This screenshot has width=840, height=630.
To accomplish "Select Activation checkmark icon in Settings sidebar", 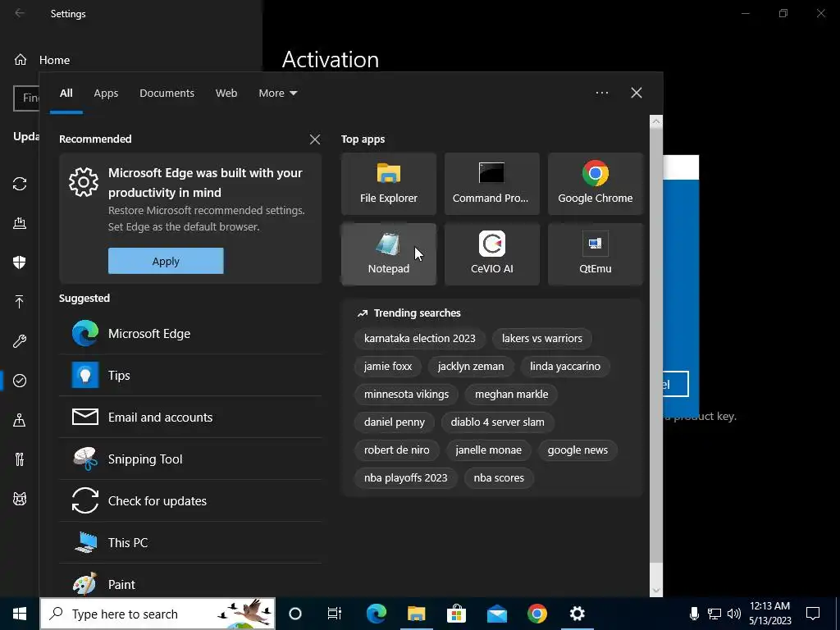I will pos(20,381).
